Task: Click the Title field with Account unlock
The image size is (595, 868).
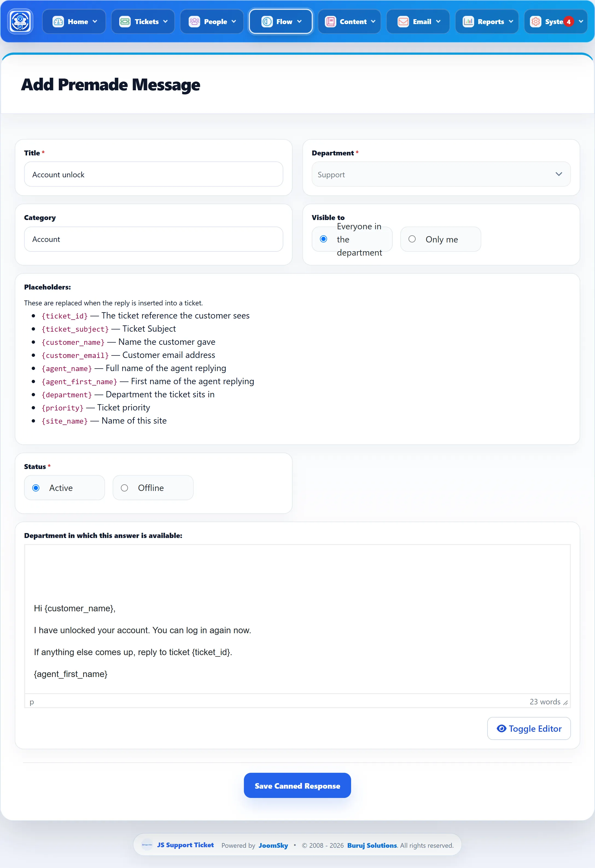Action: click(153, 174)
